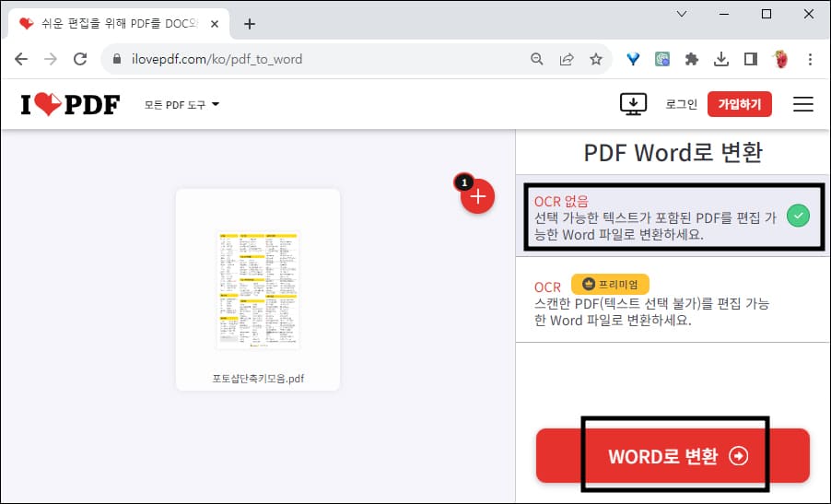831x504 pixels.
Task: Click the browser forward arrow
Action: 51,59
